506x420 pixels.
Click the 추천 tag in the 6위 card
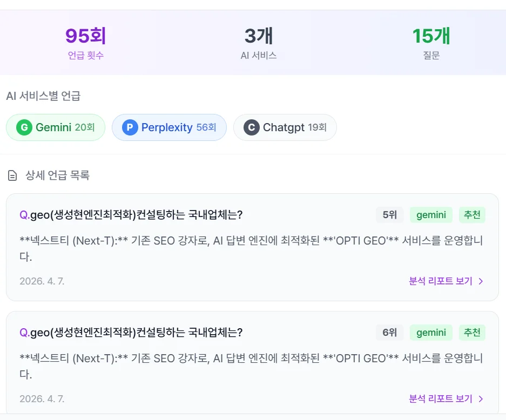pos(472,333)
